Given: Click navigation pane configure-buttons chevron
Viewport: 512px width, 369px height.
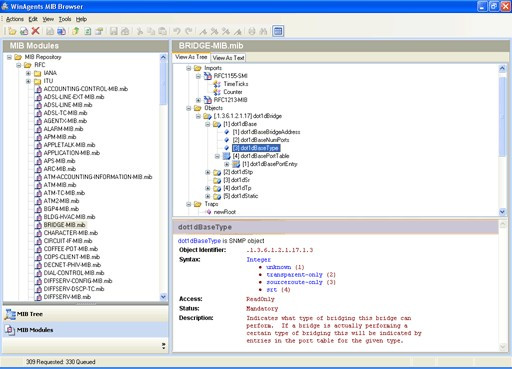Looking at the screenshot, I should (x=164, y=346).
